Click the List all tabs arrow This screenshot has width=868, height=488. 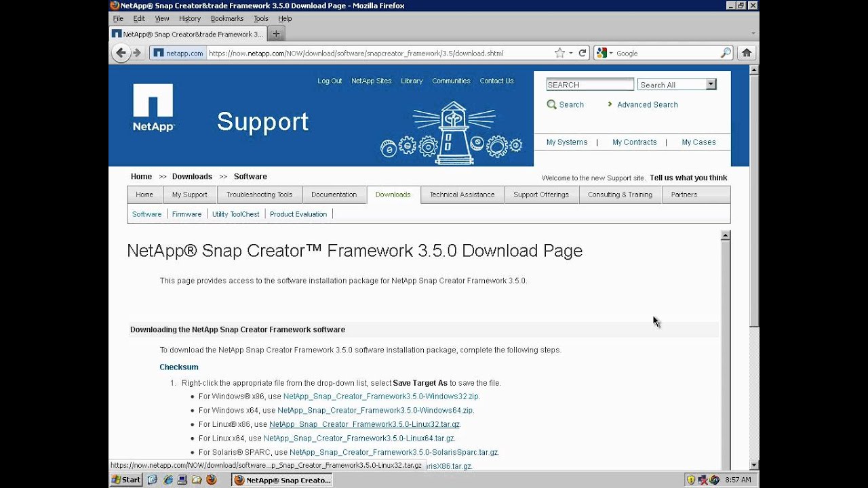tap(753, 33)
